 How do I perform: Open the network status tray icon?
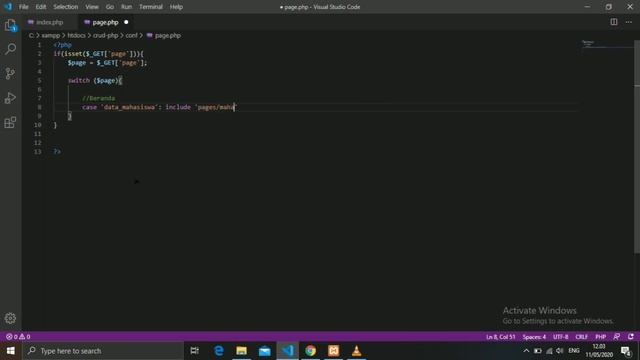[549, 351]
